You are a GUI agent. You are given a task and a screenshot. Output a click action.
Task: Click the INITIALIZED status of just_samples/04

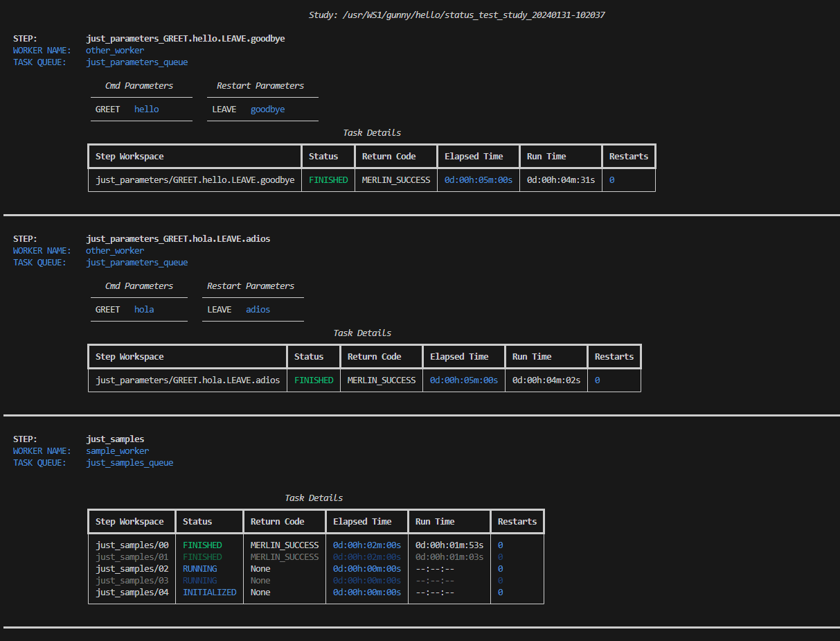point(209,592)
